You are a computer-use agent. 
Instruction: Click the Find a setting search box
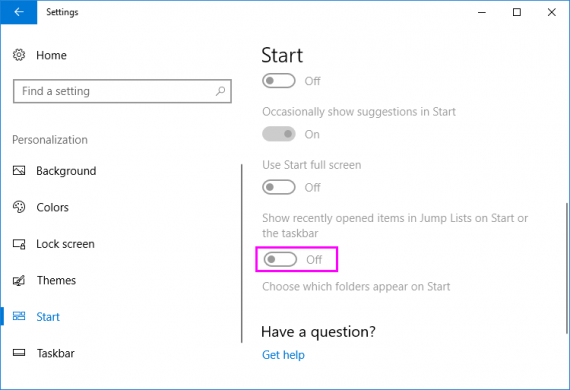(x=122, y=91)
